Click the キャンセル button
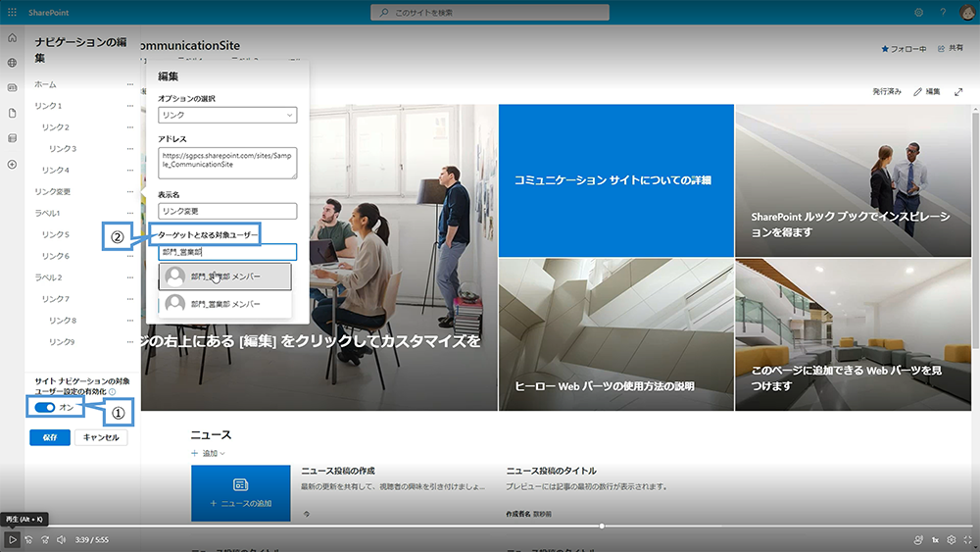The image size is (980, 552). [x=101, y=437]
